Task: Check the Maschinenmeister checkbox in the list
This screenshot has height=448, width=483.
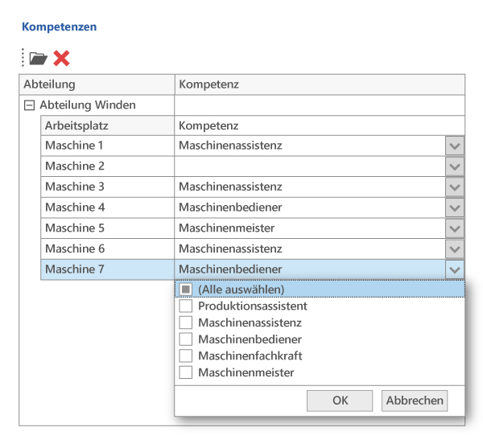Action: [x=186, y=372]
